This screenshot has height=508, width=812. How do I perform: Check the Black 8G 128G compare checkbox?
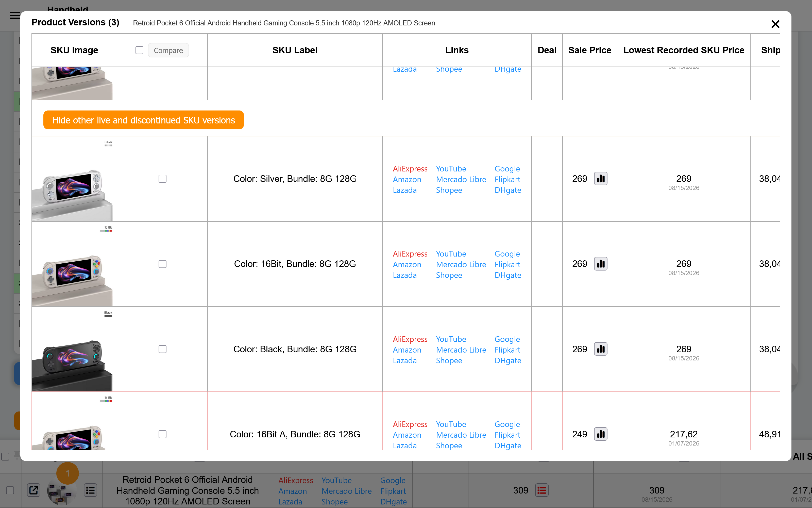[162, 349]
